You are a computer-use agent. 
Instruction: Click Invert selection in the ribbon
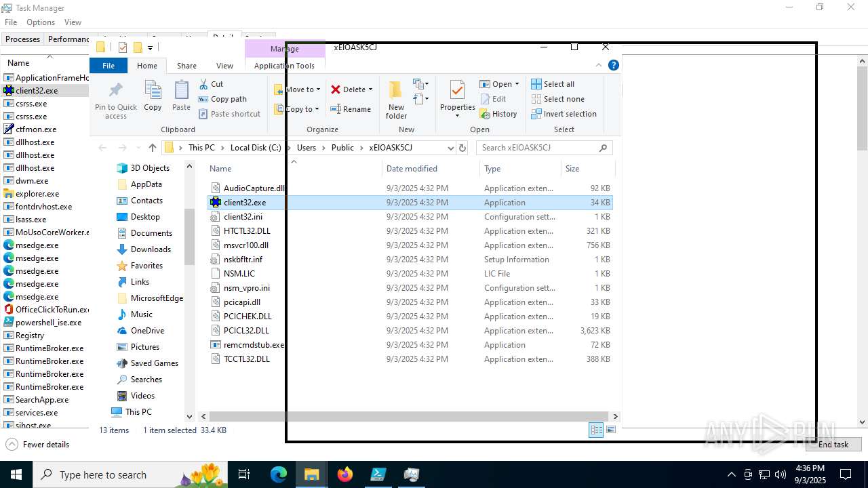[x=564, y=114]
